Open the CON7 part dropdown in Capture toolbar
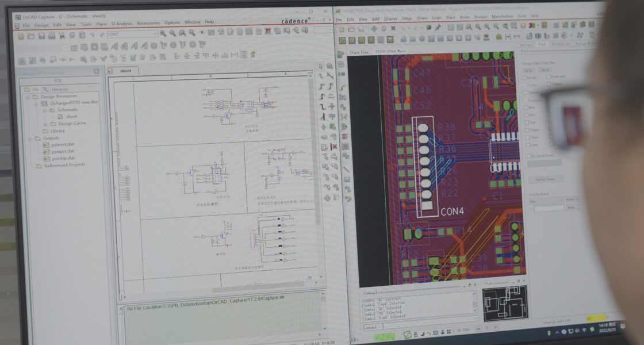 coord(154,34)
